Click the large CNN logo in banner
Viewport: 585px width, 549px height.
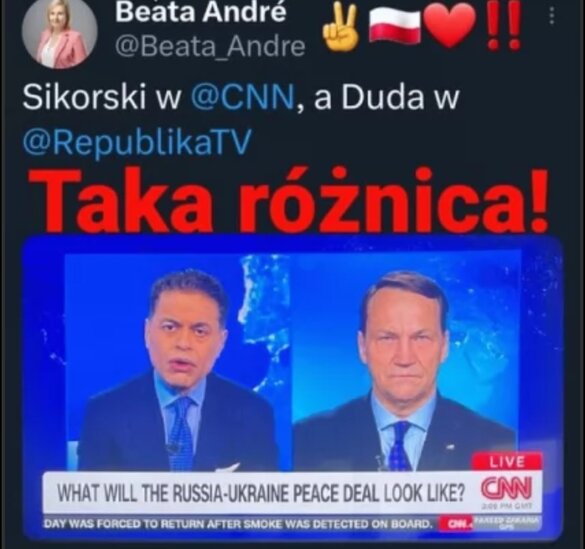pyautogui.click(x=506, y=489)
